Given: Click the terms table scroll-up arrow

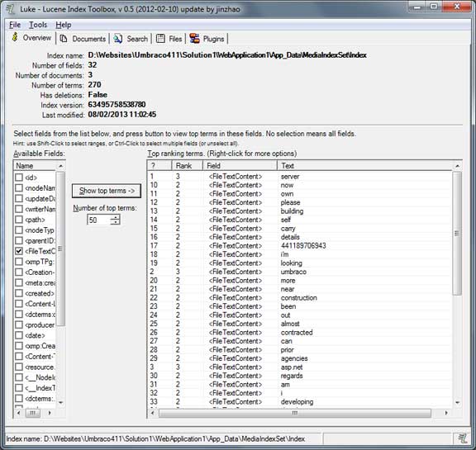Looking at the screenshot, I should [457, 166].
